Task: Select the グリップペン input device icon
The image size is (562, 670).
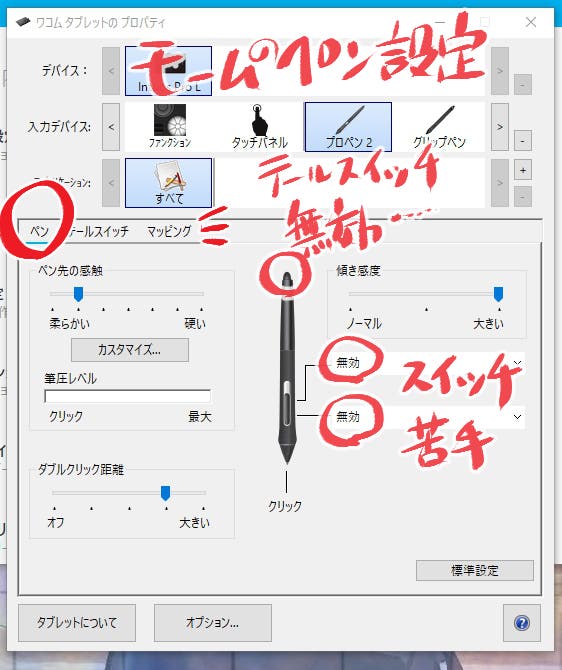Action: tap(439, 126)
